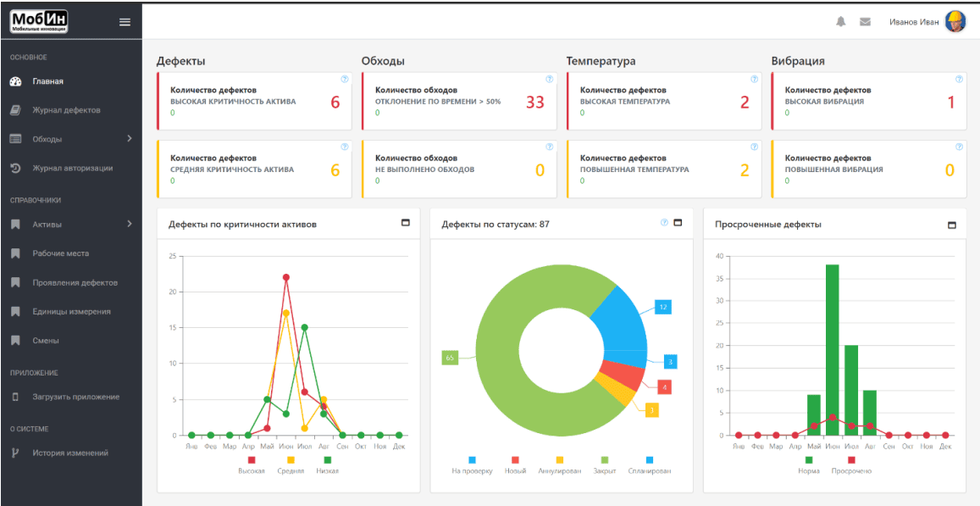
Task: Open the Иванов Иван user menu
Action: tap(914, 22)
